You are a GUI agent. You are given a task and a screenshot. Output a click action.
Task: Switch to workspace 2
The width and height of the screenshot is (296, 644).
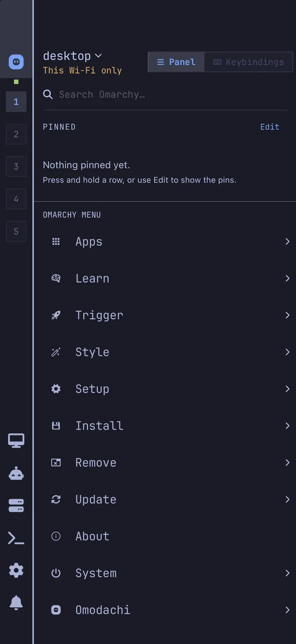click(16, 134)
